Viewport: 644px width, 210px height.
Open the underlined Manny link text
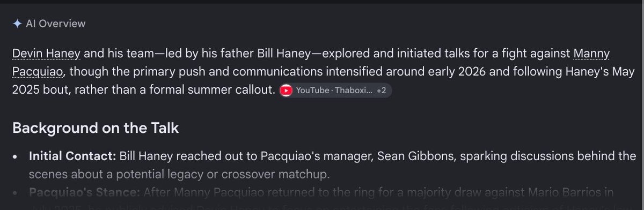click(592, 54)
